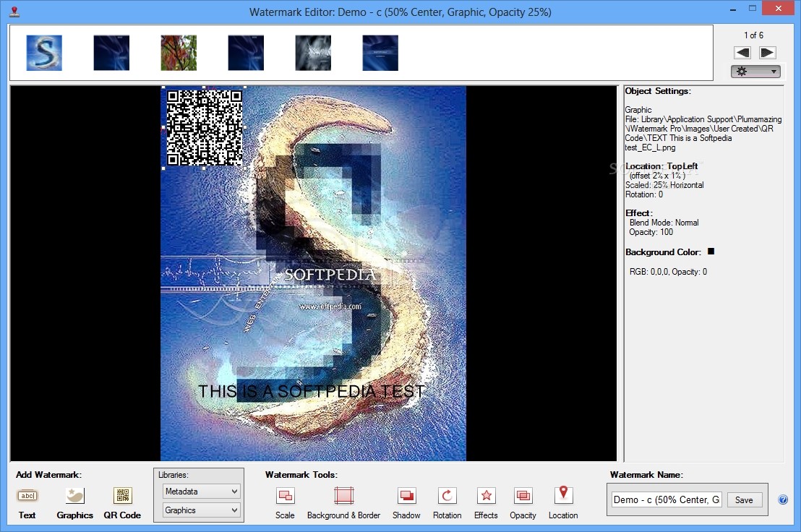Open Background & Border tool
801x532 pixels.
pyautogui.click(x=344, y=496)
